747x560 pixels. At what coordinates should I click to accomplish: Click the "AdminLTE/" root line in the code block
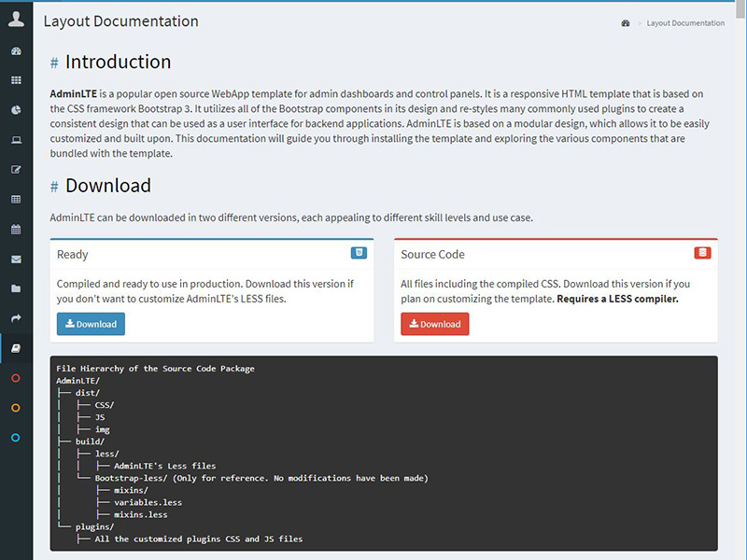tap(78, 381)
